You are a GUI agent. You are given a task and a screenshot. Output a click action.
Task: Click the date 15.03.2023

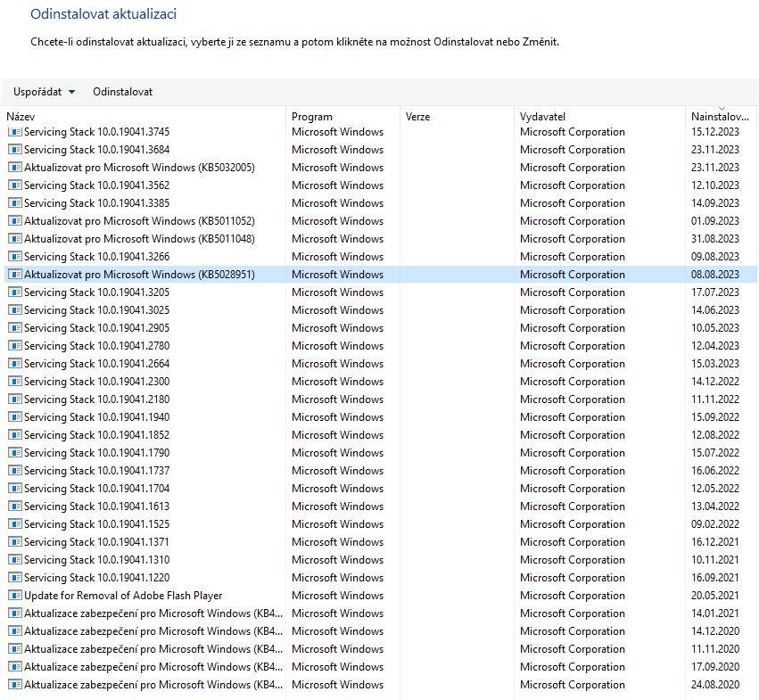715,364
